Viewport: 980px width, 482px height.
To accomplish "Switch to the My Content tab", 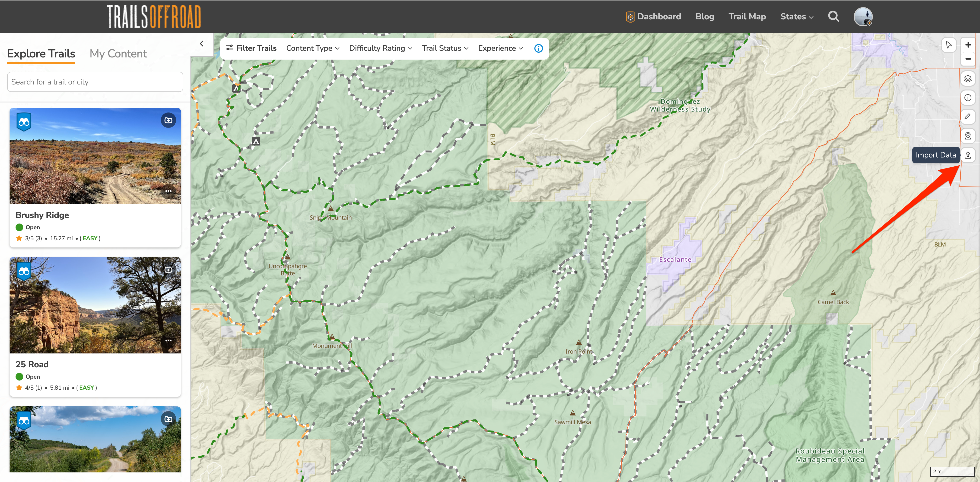I will 118,54.
